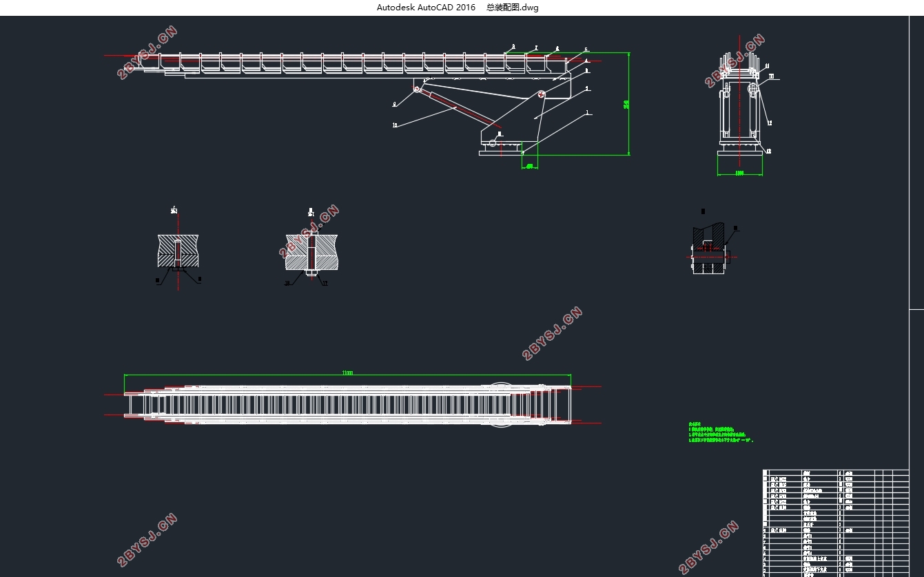The height and width of the screenshot is (577, 924).
Task: Select the green technical requirements note
Action: pos(721,432)
